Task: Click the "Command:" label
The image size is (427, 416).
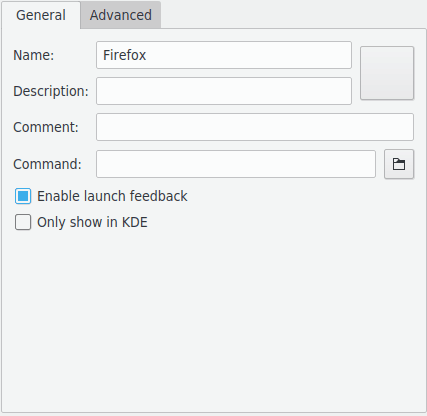Action: coord(47,164)
